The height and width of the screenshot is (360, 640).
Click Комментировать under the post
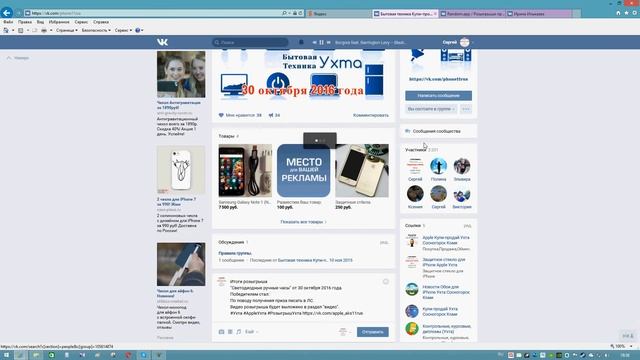tap(371, 115)
